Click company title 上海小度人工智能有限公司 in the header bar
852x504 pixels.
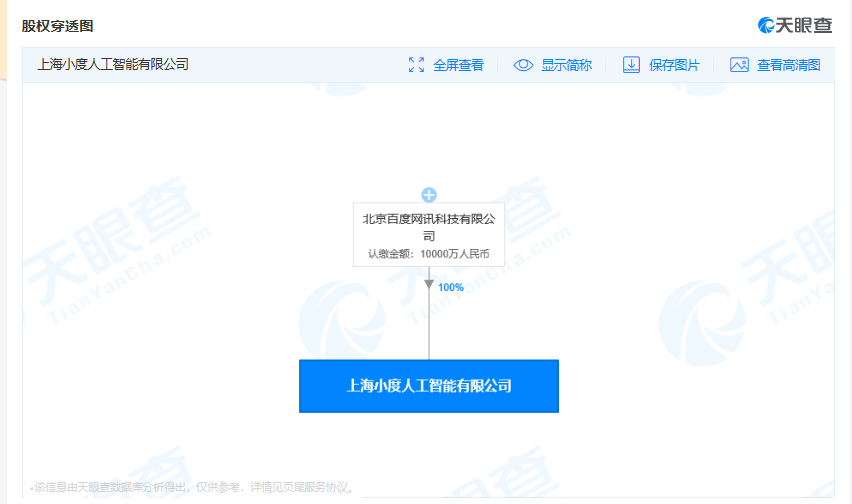(113, 65)
